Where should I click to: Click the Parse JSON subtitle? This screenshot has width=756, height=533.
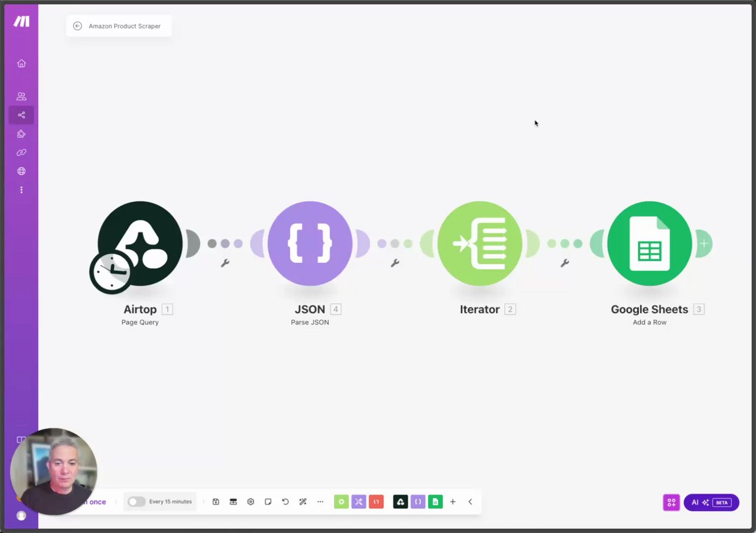310,323
